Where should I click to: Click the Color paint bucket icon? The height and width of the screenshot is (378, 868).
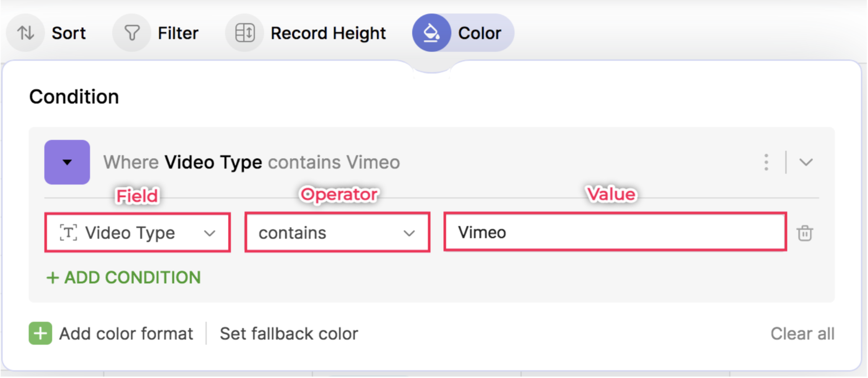[x=431, y=33]
